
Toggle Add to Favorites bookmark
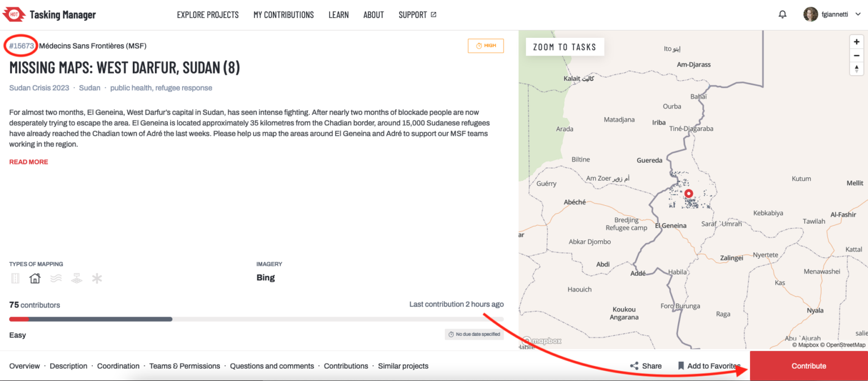tap(709, 366)
